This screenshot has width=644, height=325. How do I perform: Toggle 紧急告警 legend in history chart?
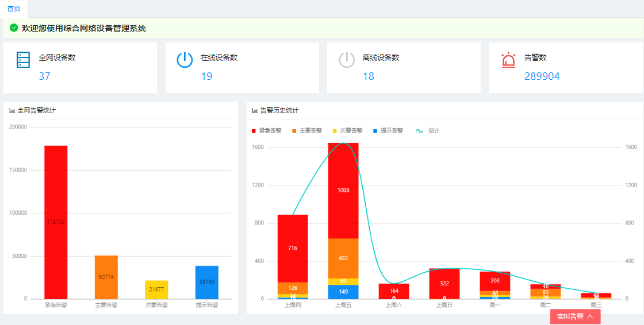coord(266,130)
